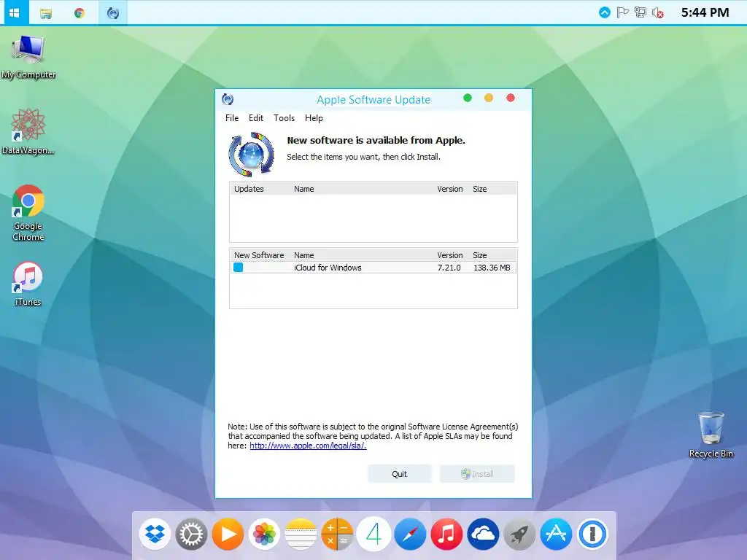Click the 7.21.0 version value
Image resolution: width=747 pixels, height=560 pixels.
[449, 268]
